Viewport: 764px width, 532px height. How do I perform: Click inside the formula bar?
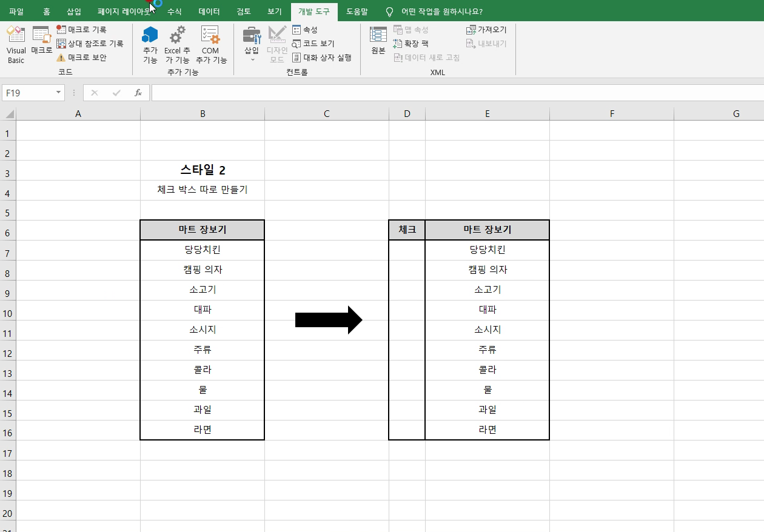(x=457, y=93)
